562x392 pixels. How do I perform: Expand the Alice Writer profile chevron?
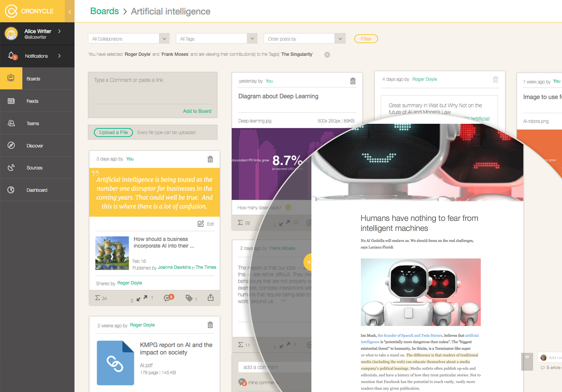(x=59, y=31)
